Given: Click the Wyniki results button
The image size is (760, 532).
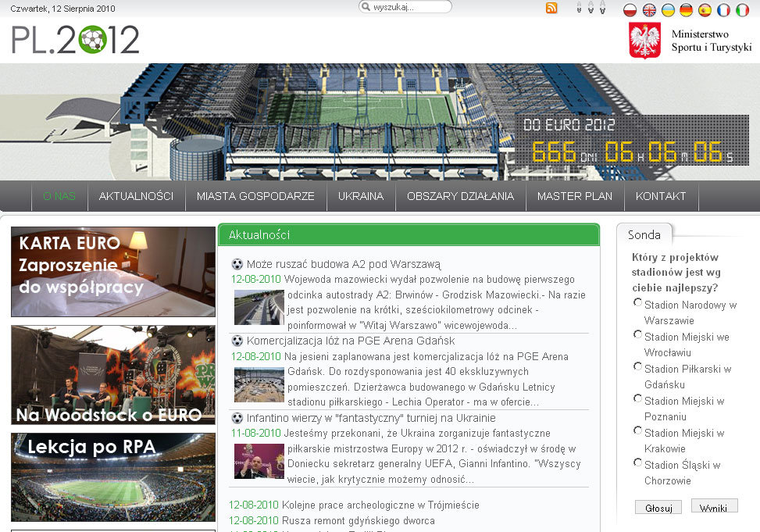Looking at the screenshot, I should point(713,507).
